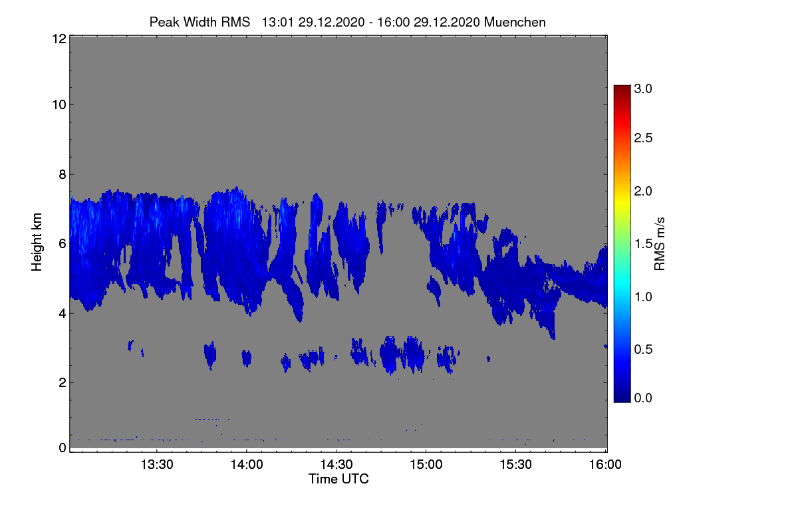This screenshot has width=798, height=532.
Task: Click the 'RMS m/s' colorbar label
Action: pyautogui.click(x=660, y=243)
